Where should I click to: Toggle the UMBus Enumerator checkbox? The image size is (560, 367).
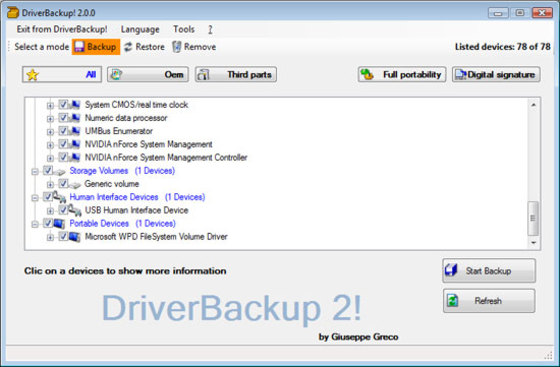click(64, 131)
